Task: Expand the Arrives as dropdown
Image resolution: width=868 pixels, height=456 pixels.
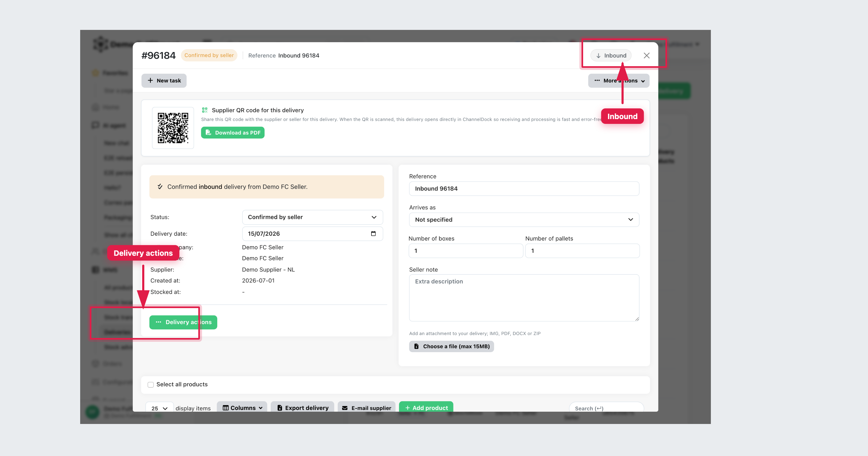Action: click(x=524, y=220)
